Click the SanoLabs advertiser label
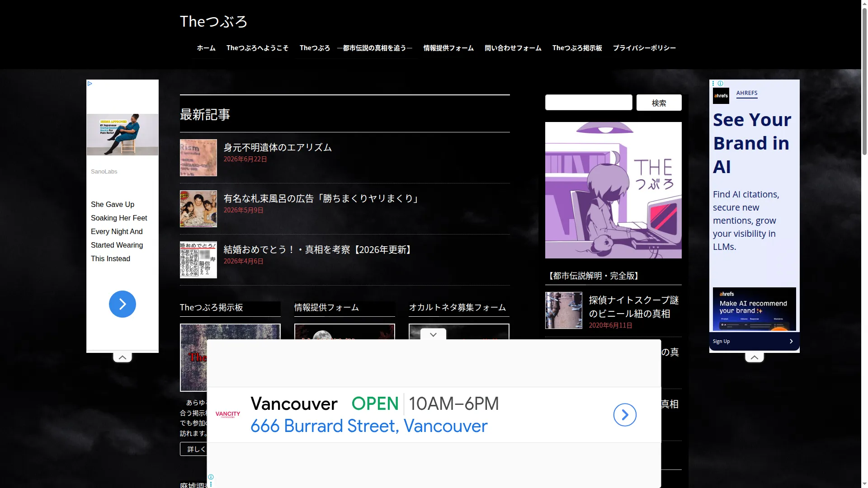Viewport: 868px width, 488px height. pyautogui.click(x=104, y=172)
